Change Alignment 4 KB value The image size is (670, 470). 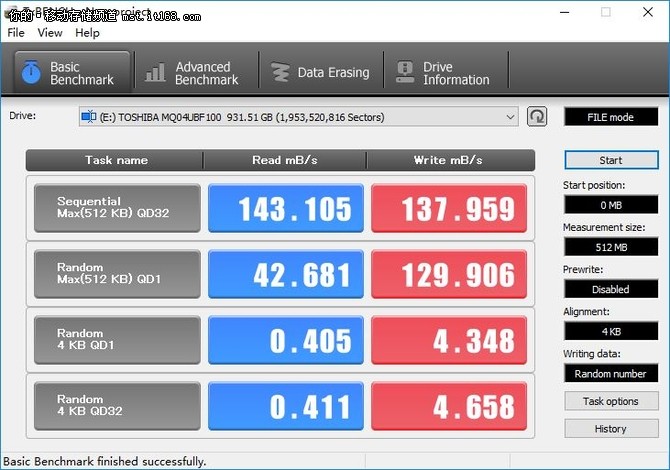point(611,331)
